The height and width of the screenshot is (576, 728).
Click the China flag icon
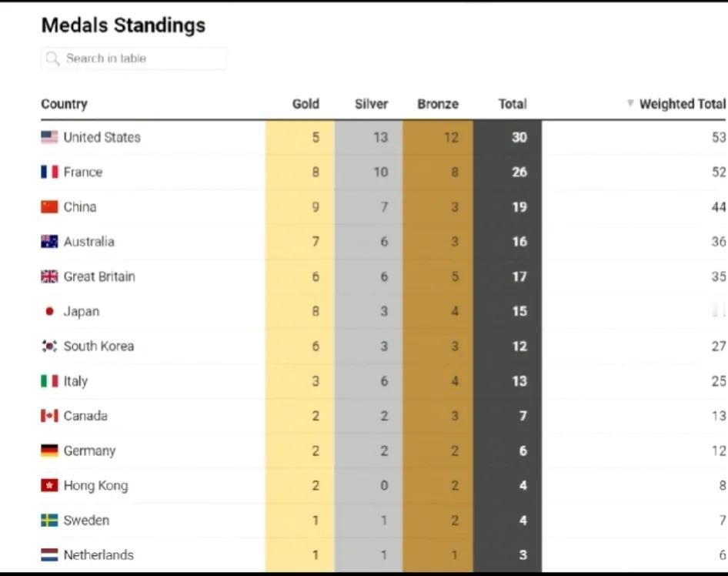pyautogui.click(x=49, y=206)
